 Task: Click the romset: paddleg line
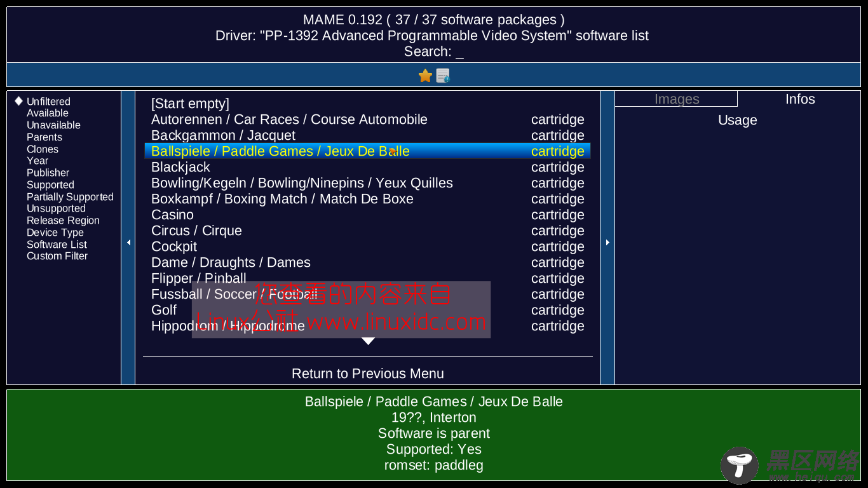(434, 465)
